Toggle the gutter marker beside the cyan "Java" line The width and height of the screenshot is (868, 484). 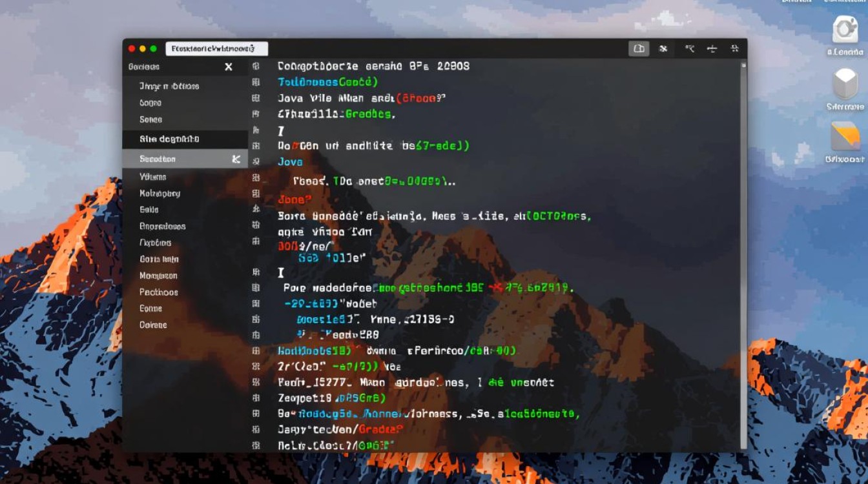[x=256, y=162]
